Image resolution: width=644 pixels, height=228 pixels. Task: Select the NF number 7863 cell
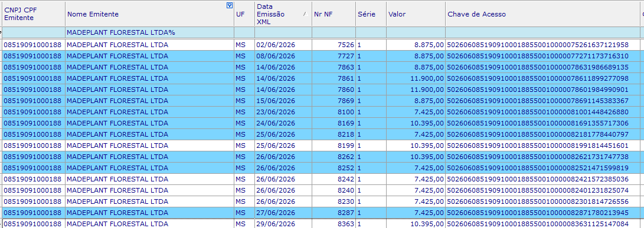tap(334, 67)
